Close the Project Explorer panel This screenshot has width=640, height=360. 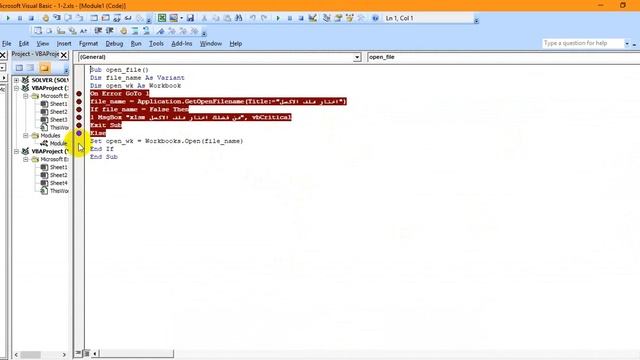click(x=64, y=55)
